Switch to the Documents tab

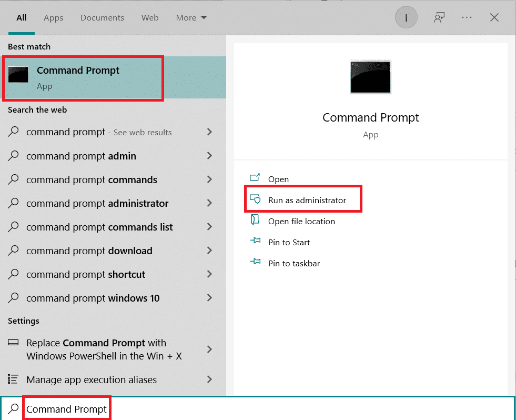click(102, 17)
